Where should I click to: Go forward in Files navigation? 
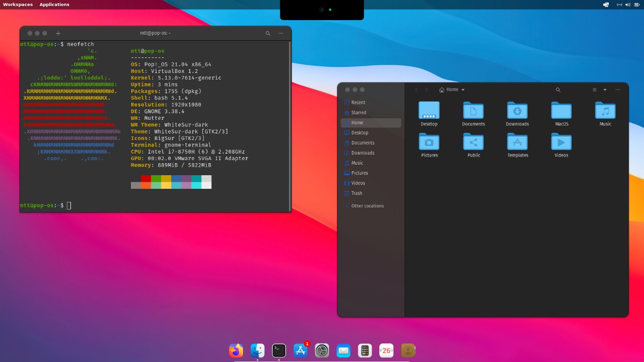pos(427,90)
